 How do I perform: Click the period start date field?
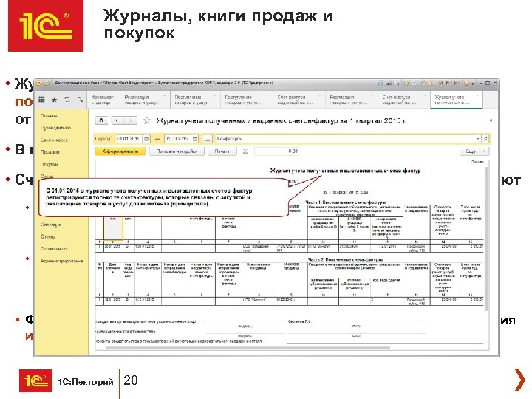(129, 139)
